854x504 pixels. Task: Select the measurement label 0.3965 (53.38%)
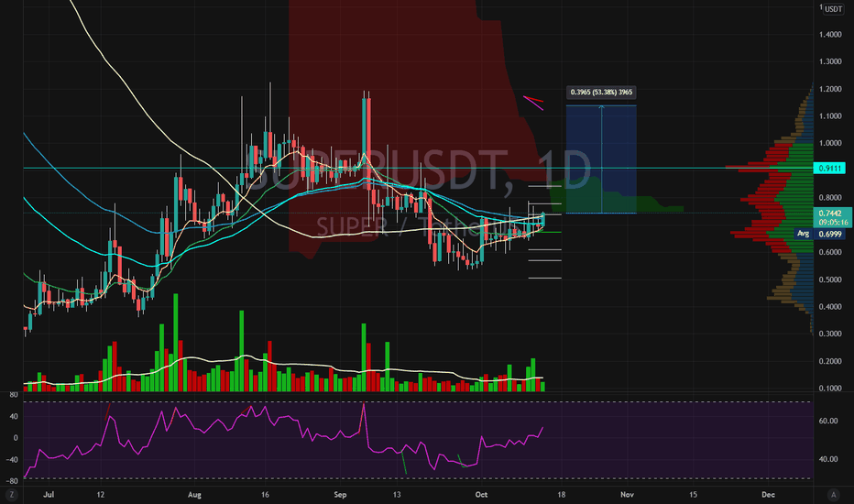tap(601, 92)
